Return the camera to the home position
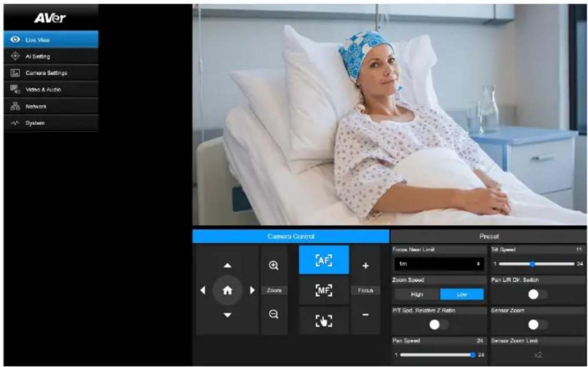Screen dimensions: 588x367 pyautogui.click(x=228, y=290)
